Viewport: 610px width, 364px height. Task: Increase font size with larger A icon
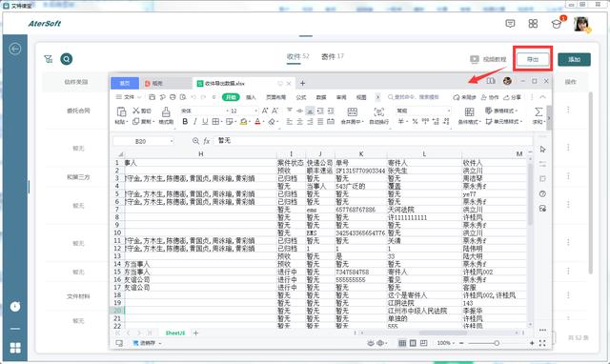pyautogui.click(x=265, y=111)
